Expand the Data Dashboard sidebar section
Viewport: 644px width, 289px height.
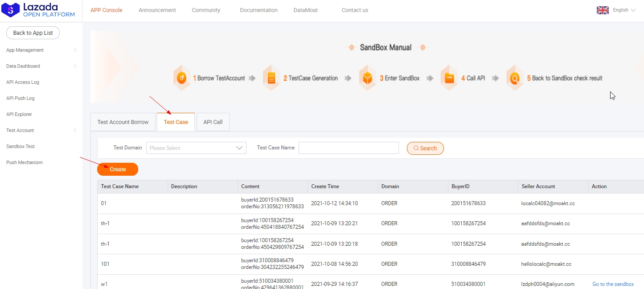(75, 66)
